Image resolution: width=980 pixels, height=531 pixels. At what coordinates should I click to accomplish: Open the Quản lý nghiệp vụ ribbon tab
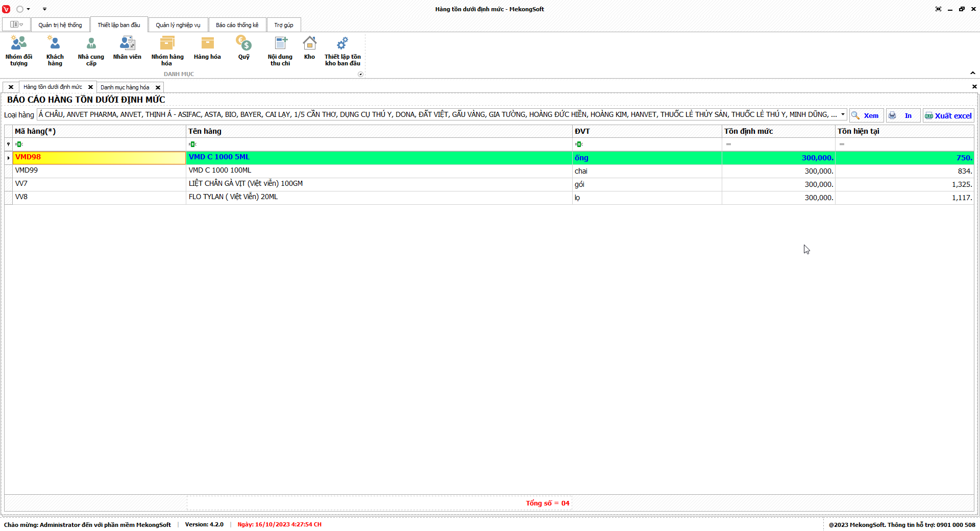[178, 25]
